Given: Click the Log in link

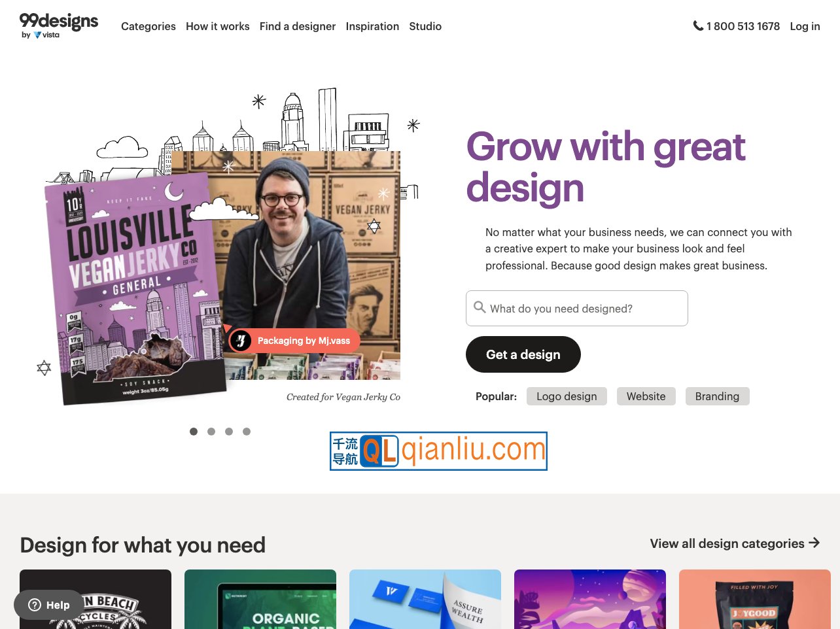Looking at the screenshot, I should tap(805, 26).
